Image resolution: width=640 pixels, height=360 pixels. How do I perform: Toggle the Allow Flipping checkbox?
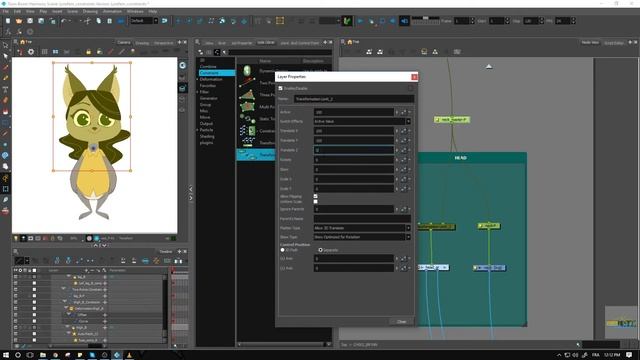(316, 196)
